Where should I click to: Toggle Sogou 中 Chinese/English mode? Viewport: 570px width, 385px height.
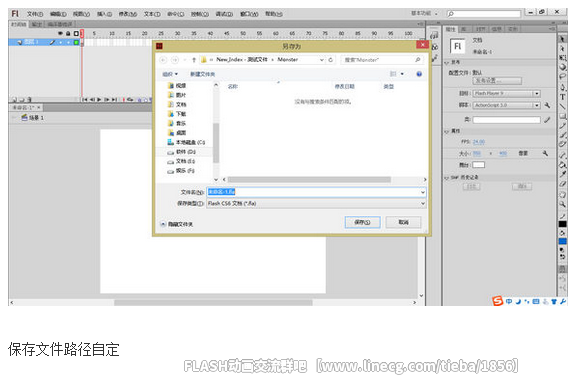(x=509, y=301)
